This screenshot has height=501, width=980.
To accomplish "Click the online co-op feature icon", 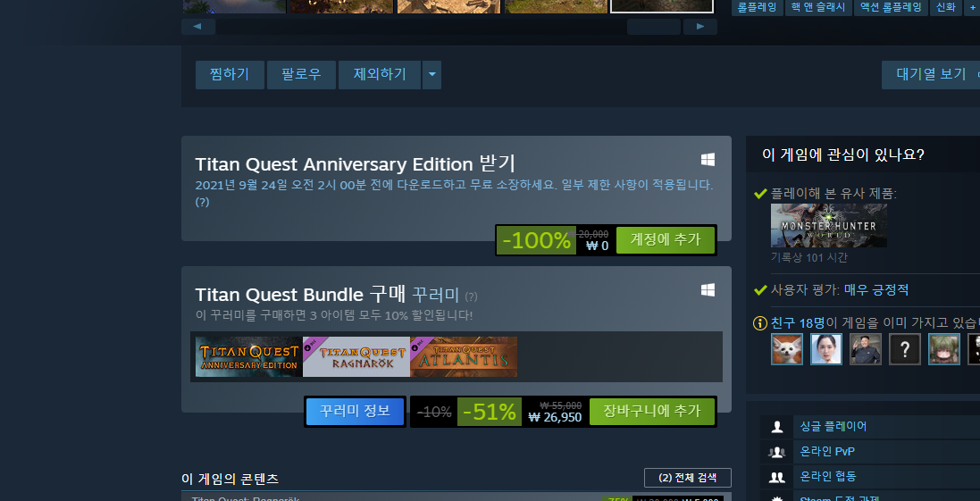I will point(777,477).
